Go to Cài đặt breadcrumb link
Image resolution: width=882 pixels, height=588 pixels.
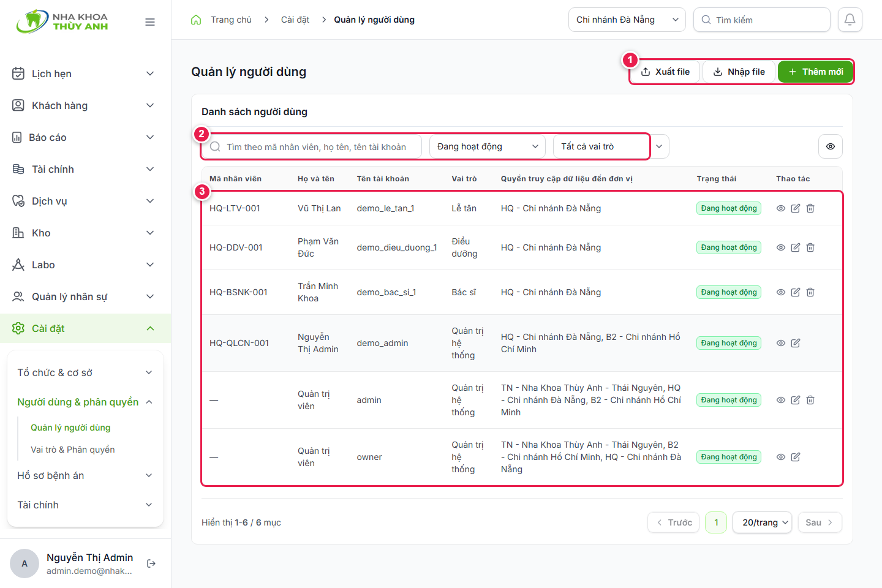pyautogui.click(x=295, y=20)
